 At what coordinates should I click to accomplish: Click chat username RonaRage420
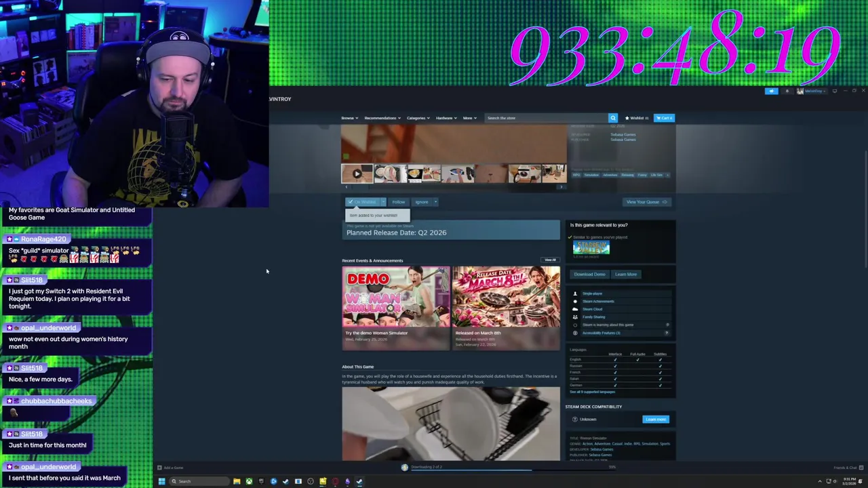coord(43,239)
